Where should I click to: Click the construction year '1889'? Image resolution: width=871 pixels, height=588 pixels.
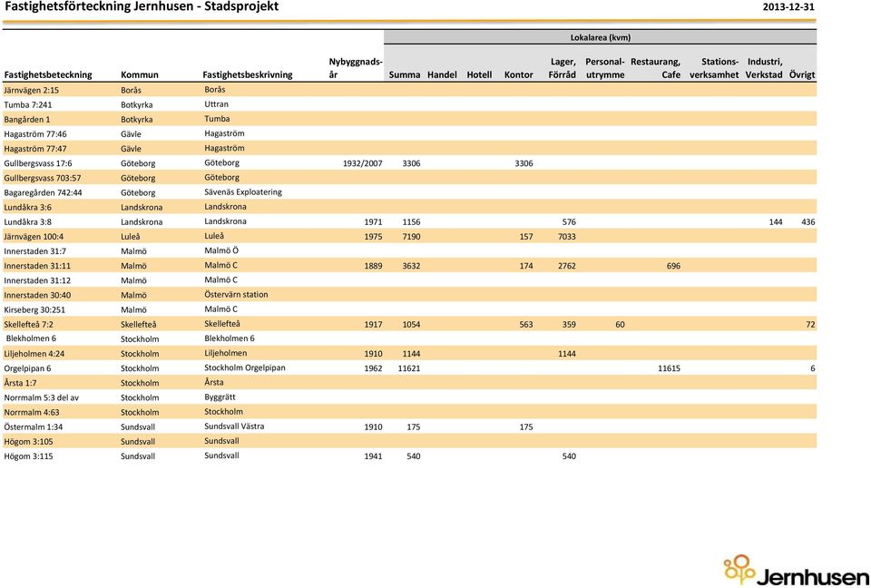(x=373, y=266)
